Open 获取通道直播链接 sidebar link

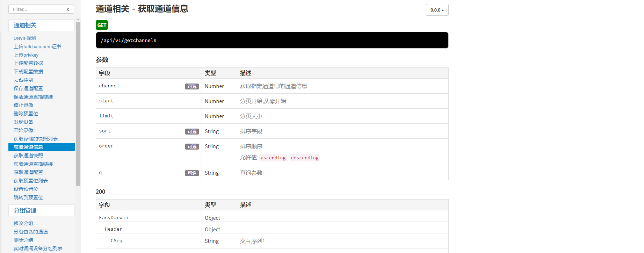(33, 164)
